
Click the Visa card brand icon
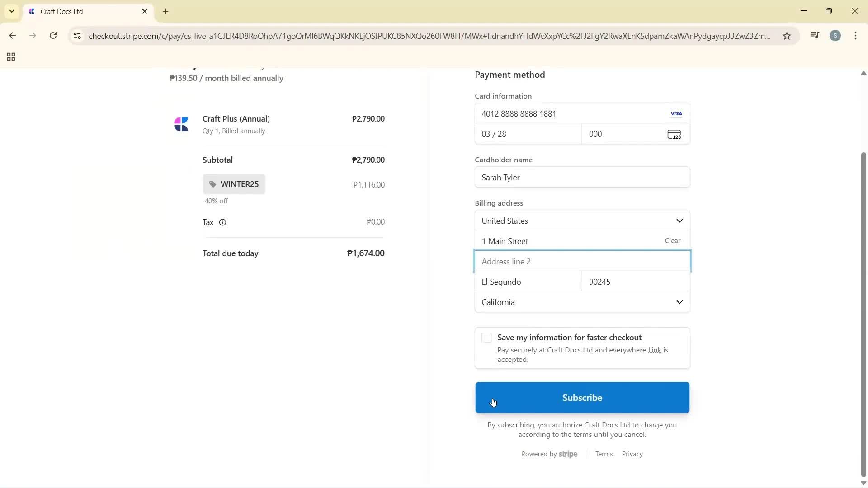[676, 113]
